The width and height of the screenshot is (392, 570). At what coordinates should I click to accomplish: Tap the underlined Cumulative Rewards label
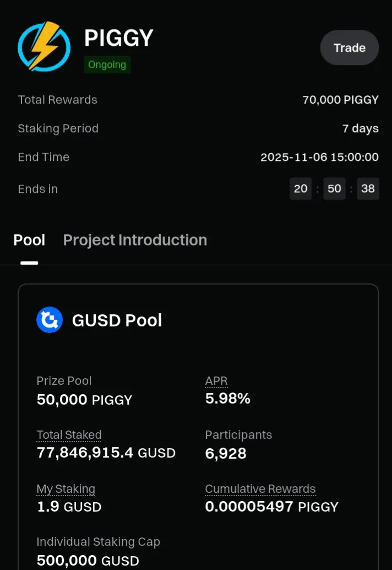click(x=260, y=489)
